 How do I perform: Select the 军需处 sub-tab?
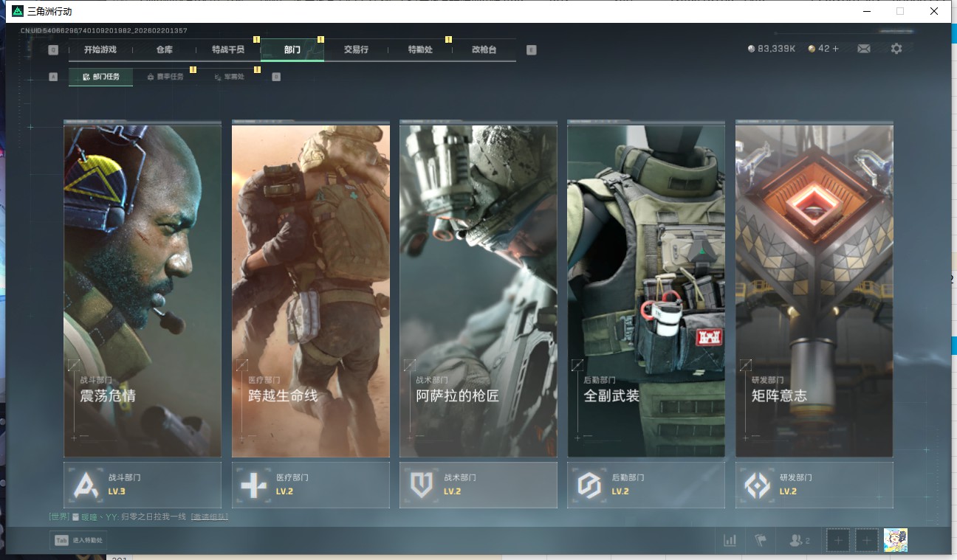point(230,77)
